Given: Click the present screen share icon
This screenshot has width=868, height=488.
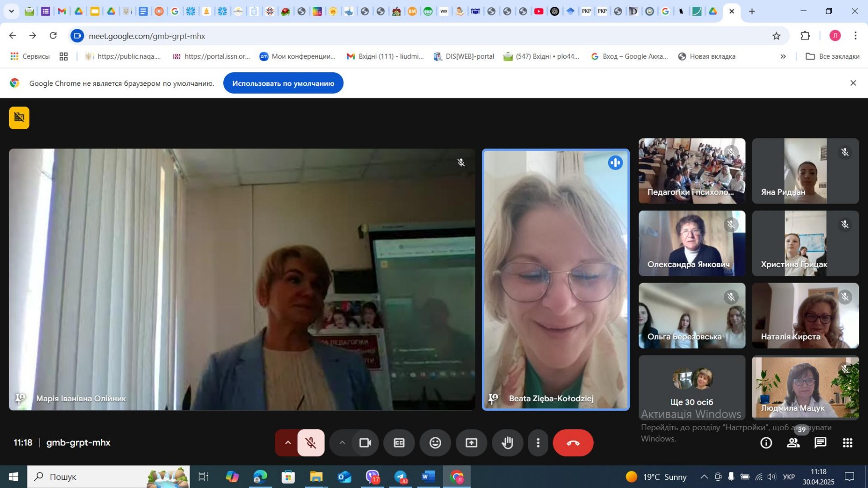Looking at the screenshot, I should (x=471, y=443).
